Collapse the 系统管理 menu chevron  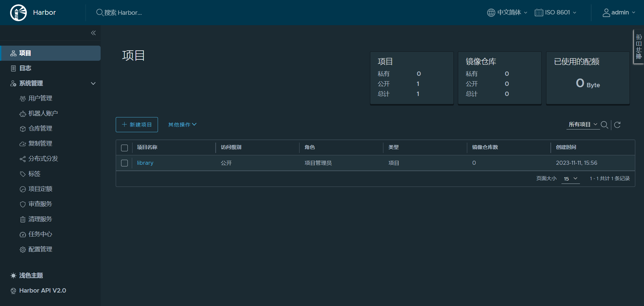coord(93,84)
